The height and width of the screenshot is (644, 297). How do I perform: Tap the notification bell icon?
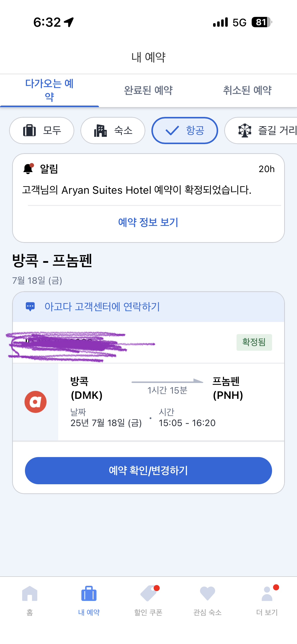point(28,169)
